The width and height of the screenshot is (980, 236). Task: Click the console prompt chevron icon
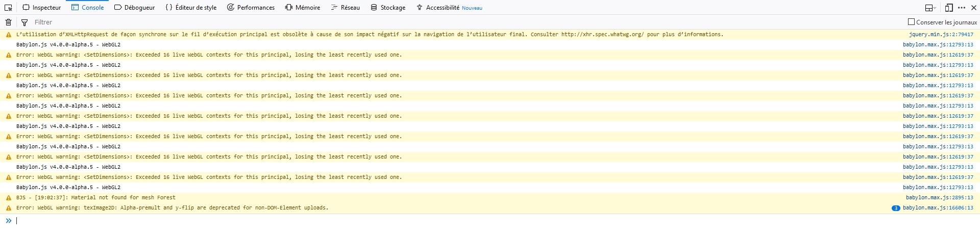8,221
